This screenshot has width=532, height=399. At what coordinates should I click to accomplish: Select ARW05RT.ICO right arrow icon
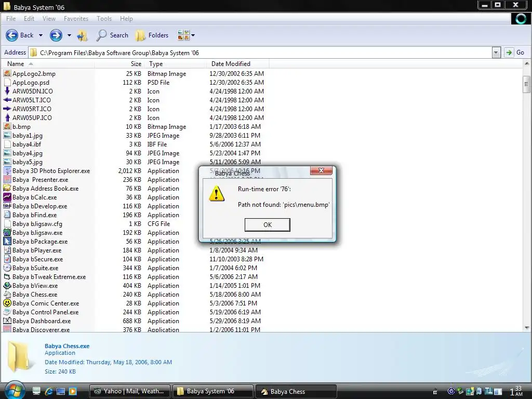(x=7, y=109)
